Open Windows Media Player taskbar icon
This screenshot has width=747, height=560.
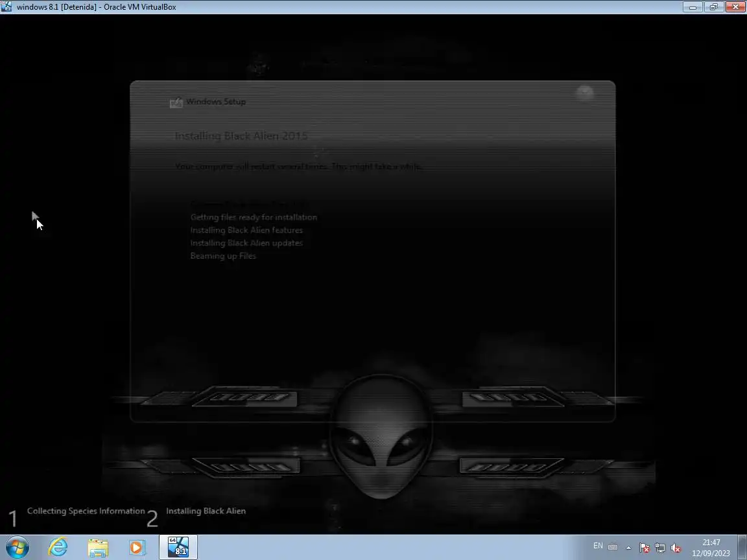(136, 548)
